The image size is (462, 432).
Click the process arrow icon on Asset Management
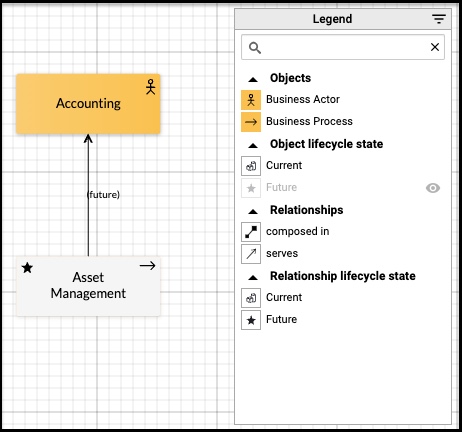(x=147, y=266)
